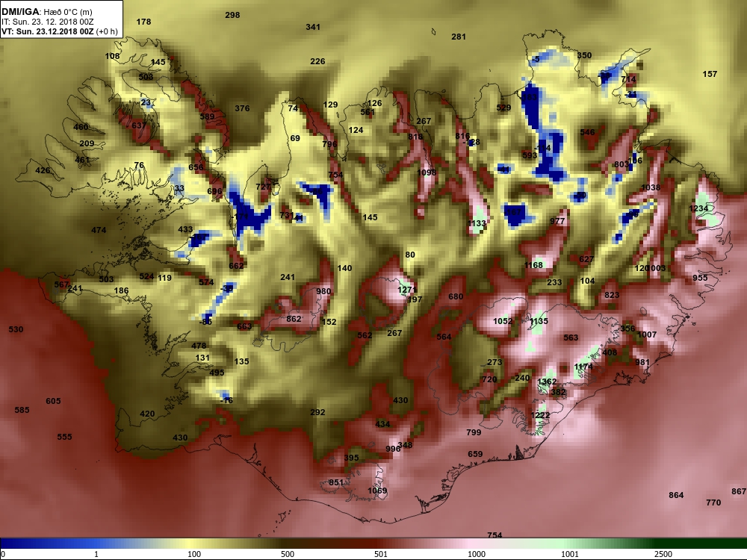This screenshot has height=560, width=747.
Task: Click the map value '1133'
Action: click(477, 223)
